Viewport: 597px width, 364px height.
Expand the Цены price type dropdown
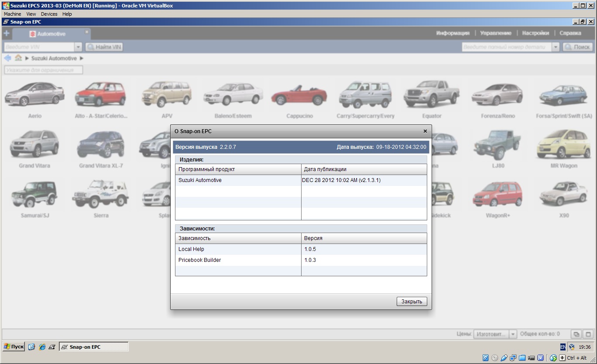(513, 334)
